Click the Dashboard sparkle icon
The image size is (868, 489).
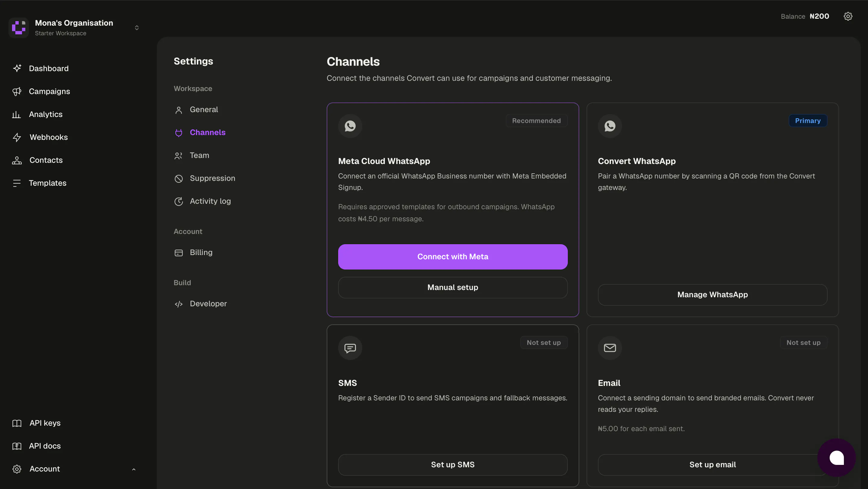17,68
